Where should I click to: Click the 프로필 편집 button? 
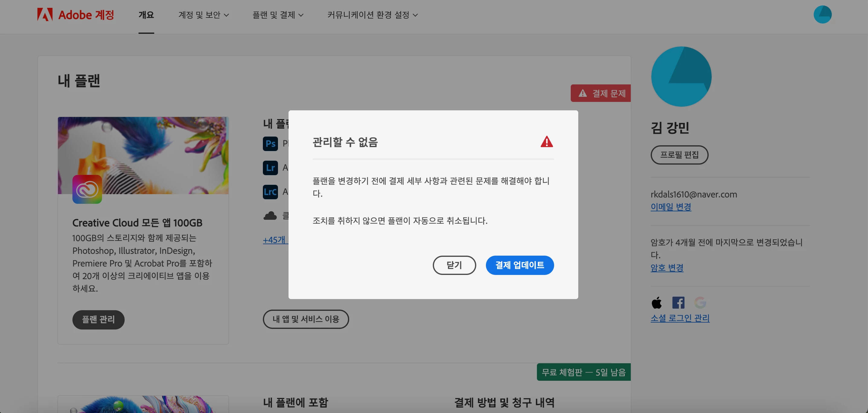(679, 155)
